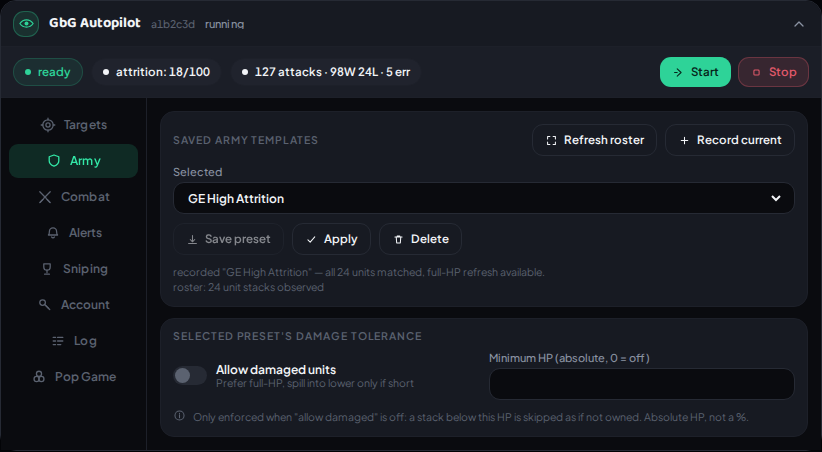822x452 pixels.
Task: Click the a1b2c3d build ID text
Action: click(173, 25)
